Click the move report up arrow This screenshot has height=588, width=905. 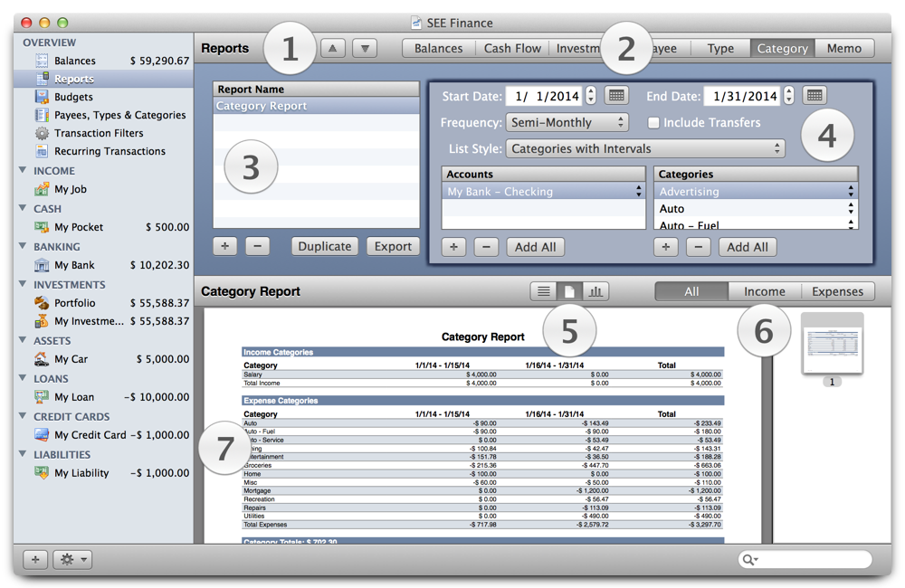332,48
